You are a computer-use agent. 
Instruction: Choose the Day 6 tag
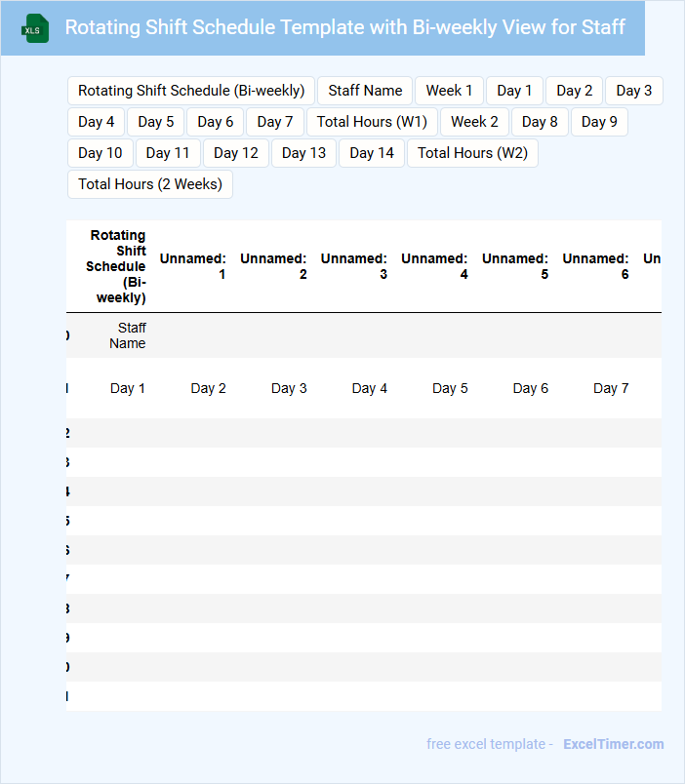coord(215,122)
